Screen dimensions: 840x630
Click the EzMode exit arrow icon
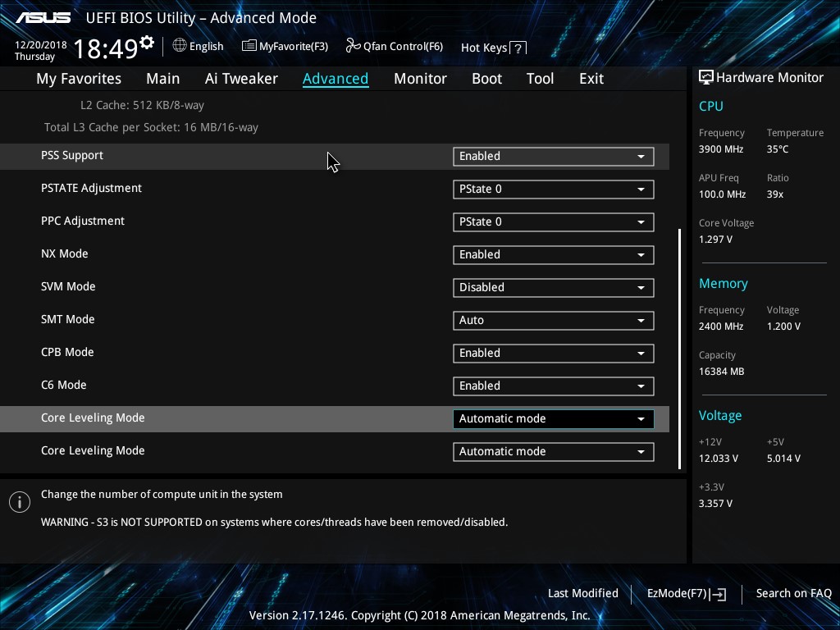tap(719, 594)
